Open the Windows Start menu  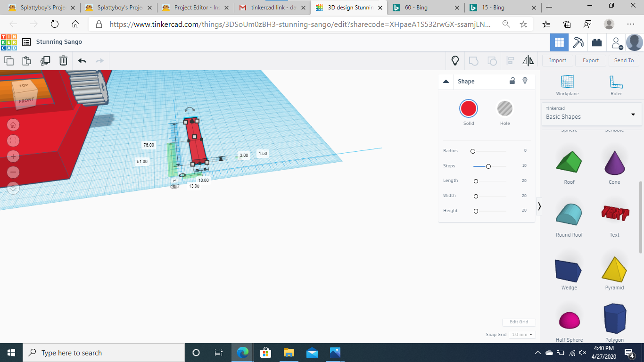(11, 353)
